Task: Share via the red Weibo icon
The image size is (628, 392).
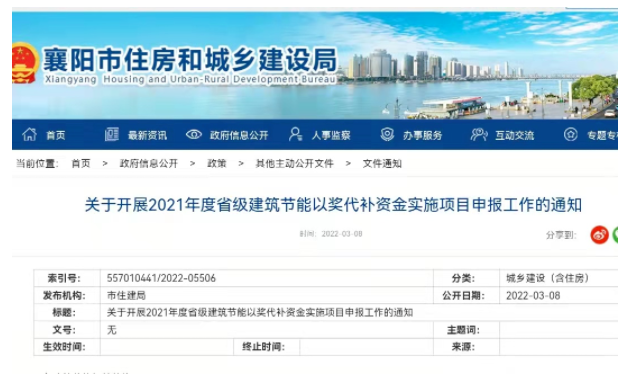Action: (599, 235)
